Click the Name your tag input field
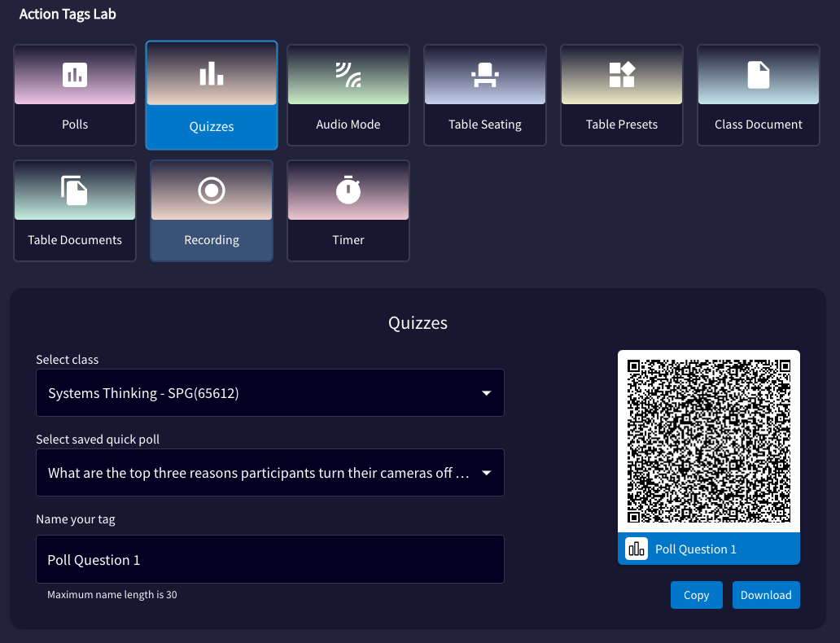The height and width of the screenshot is (643, 840). click(x=270, y=559)
